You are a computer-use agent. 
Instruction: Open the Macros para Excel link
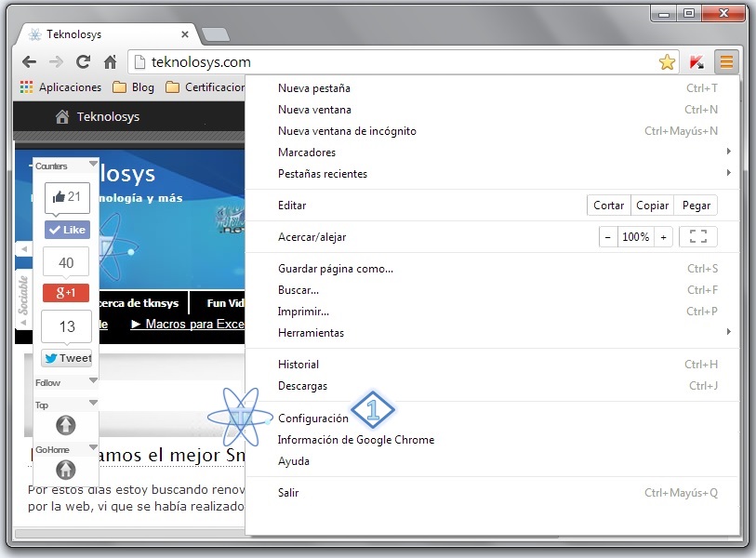(x=188, y=324)
